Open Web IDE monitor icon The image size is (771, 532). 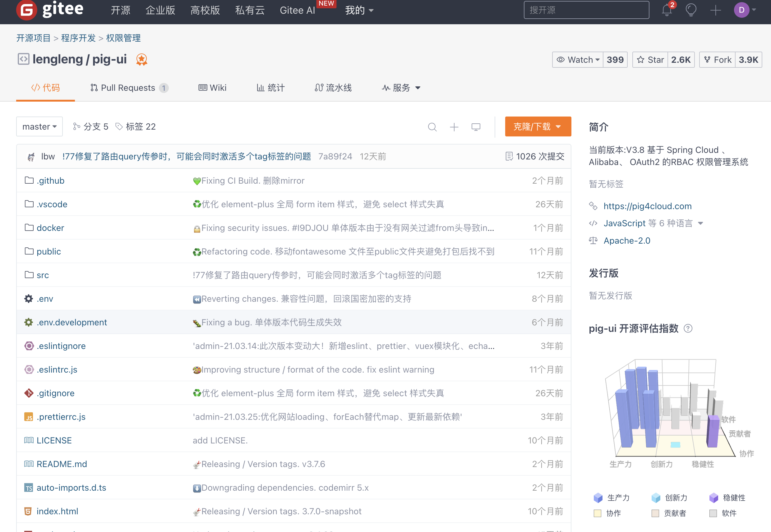pos(476,127)
